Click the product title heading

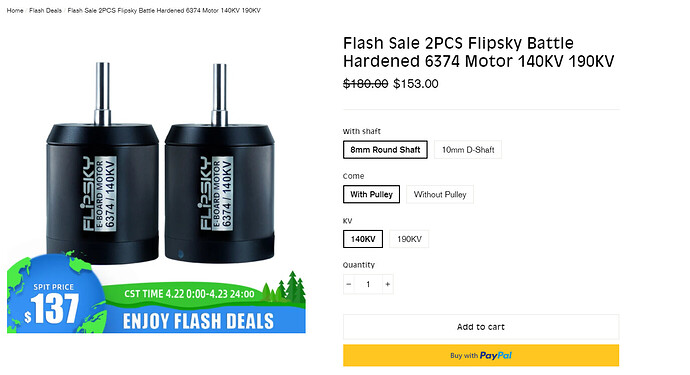pos(478,52)
